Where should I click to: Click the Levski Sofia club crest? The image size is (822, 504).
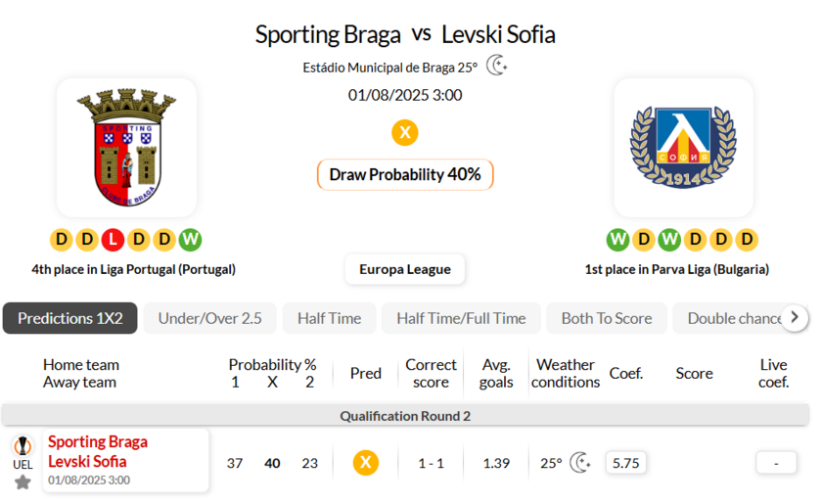coord(683,148)
